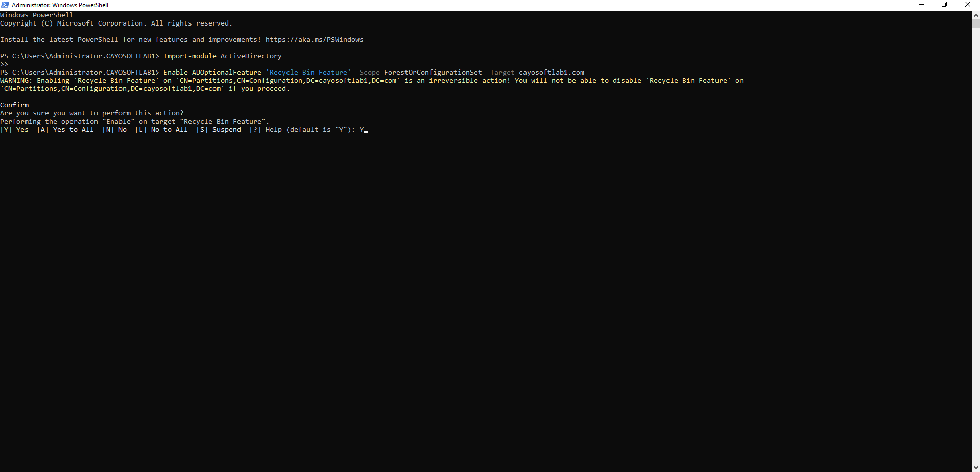Click the typed Y at the prompt cursor
980x472 pixels.
(x=362, y=130)
